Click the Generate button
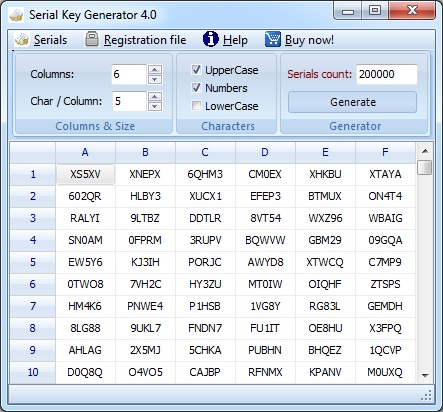This screenshot has width=443, height=412. click(x=352, y=102)
